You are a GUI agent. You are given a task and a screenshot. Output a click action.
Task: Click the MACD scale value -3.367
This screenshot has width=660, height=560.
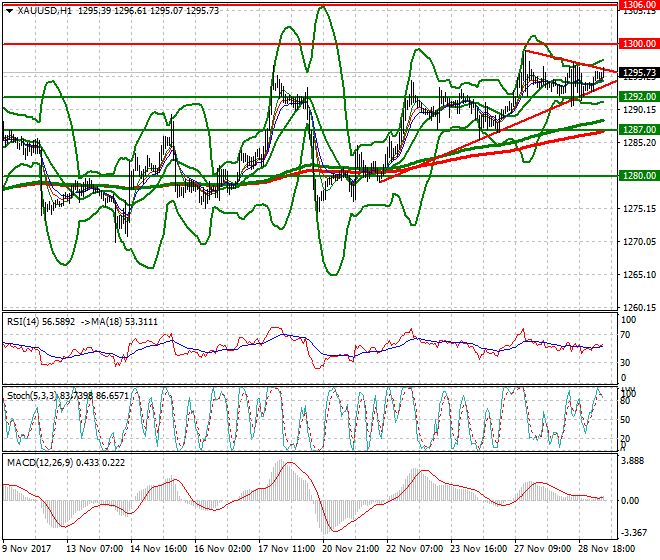point(634,533)
